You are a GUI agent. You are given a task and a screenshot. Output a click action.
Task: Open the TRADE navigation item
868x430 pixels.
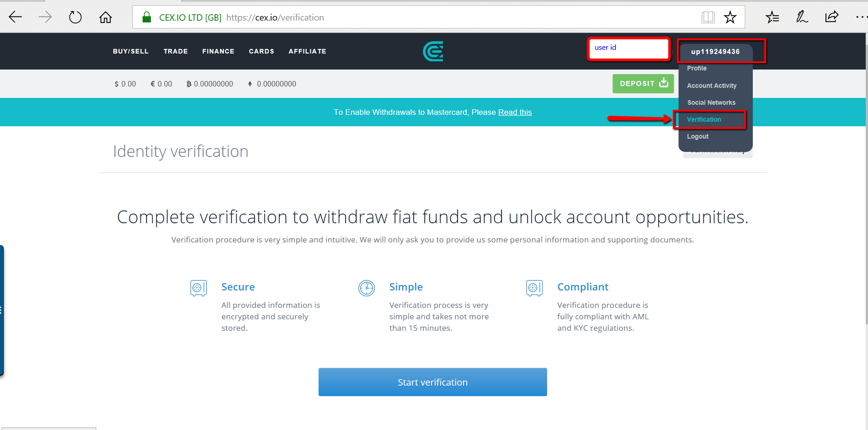176,51
